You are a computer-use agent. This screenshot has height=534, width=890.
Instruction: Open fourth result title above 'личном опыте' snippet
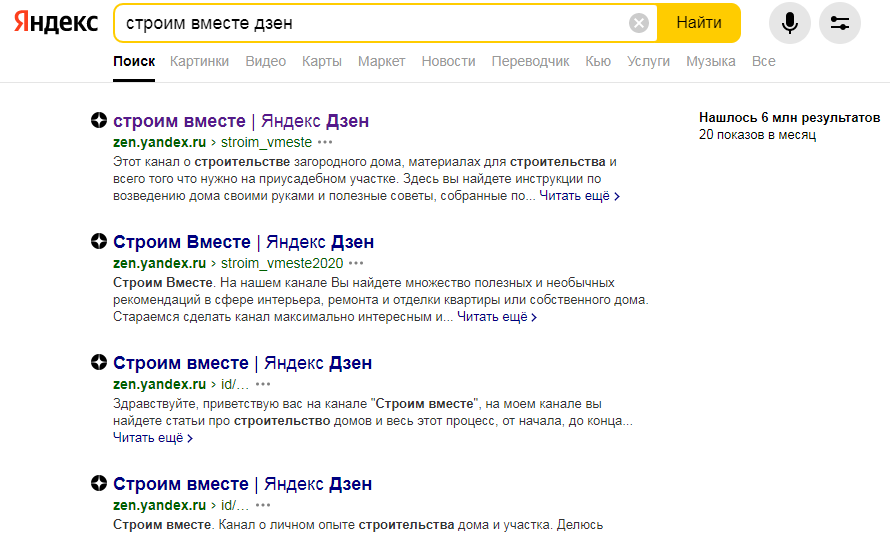pyautogui.click(x=242, y=483)
